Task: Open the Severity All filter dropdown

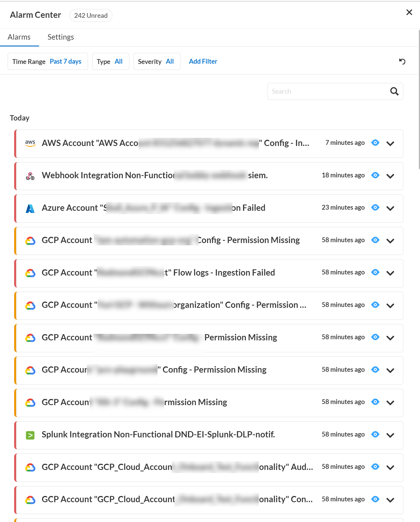Action: (157, 61)
